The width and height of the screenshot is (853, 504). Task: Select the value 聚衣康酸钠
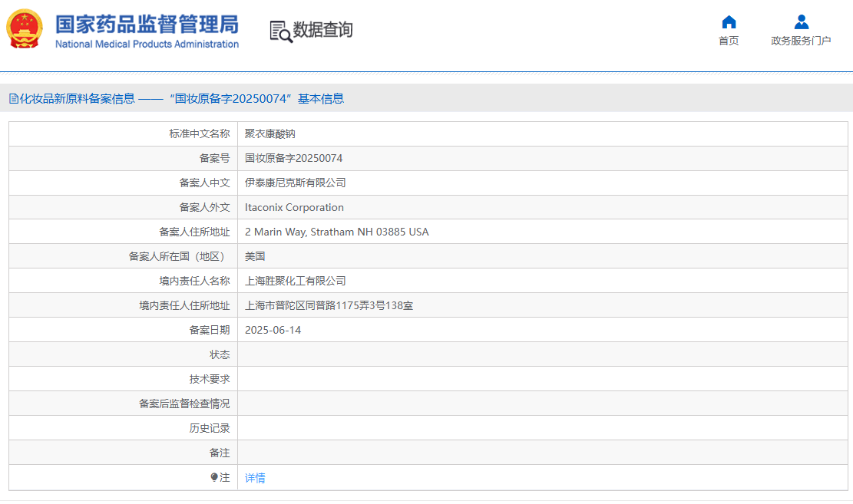pyautogui.click(x=269, y=133)
